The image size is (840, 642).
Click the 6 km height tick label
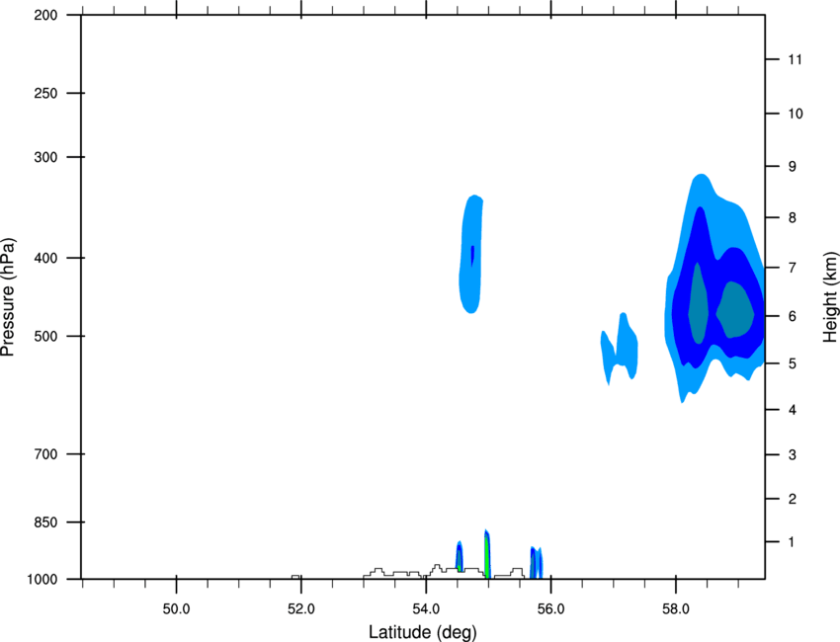[795, 316]
